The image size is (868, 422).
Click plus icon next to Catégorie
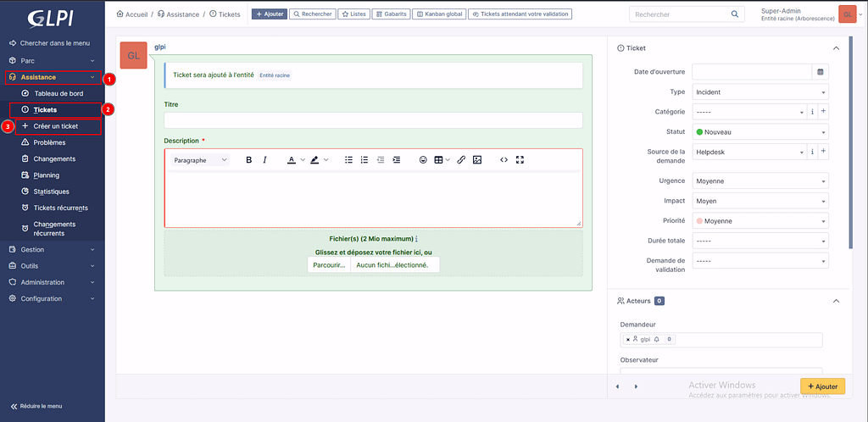pyautogui.click(x=822, y=111)
